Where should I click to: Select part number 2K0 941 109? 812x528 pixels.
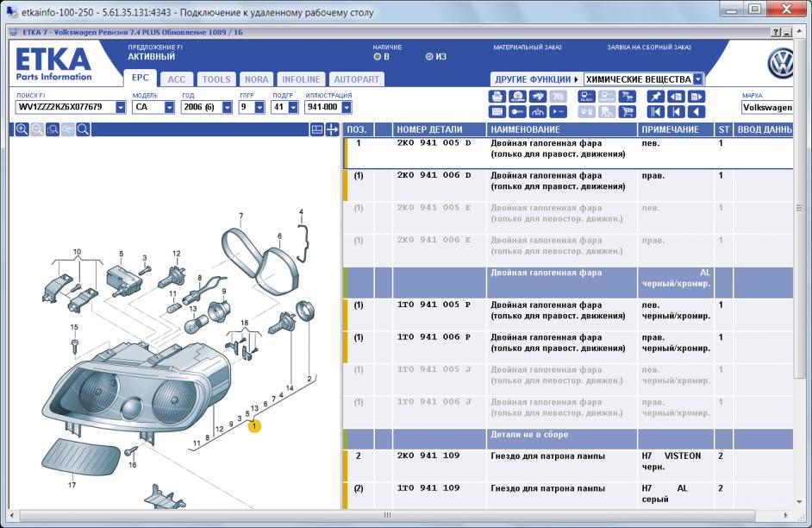pyautogui.click(x=428, y=456)
